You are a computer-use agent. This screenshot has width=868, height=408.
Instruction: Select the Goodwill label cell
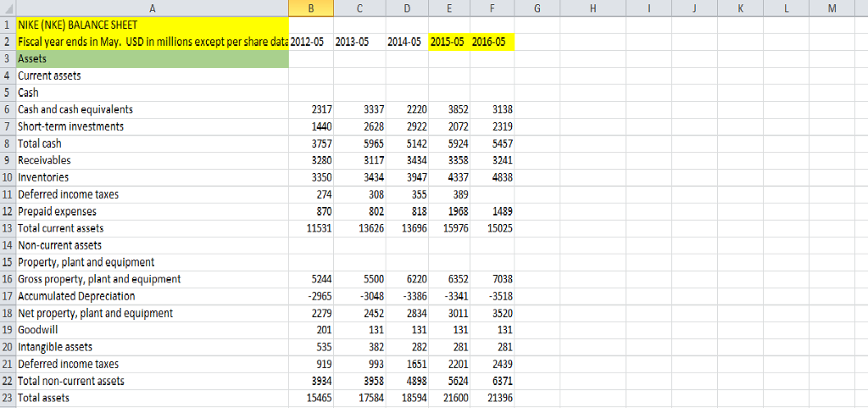pos(153,331)
